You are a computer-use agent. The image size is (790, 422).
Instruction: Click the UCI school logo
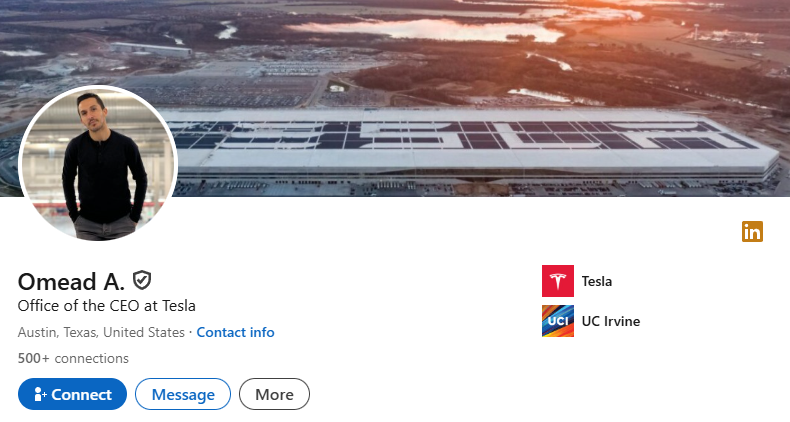[x=557, y=321]
